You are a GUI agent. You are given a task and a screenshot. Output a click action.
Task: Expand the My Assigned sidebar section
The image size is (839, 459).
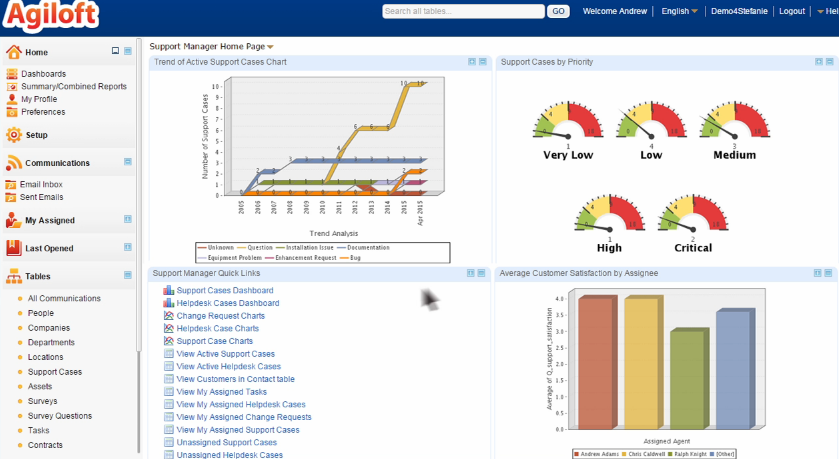coord(128,219)
